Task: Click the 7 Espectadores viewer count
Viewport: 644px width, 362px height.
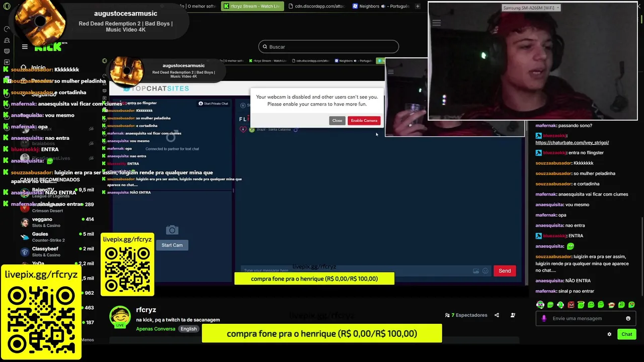Action: [x=466, y=315]
